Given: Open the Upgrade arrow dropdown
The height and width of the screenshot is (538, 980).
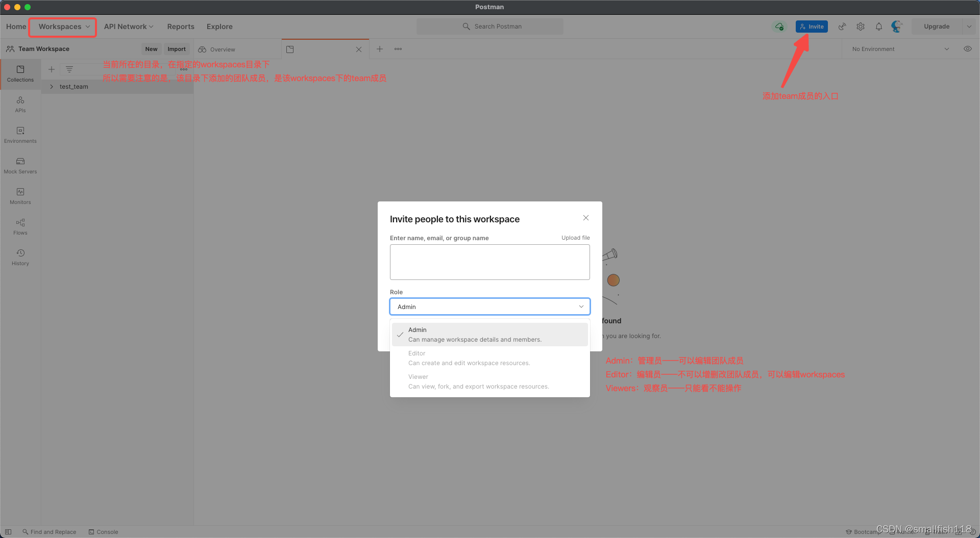Looking at the screenshot, I should click(x=969, y=27).
